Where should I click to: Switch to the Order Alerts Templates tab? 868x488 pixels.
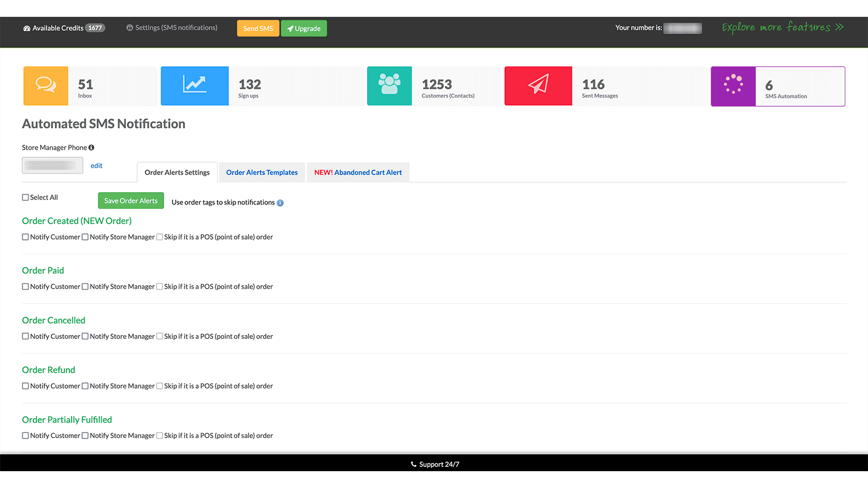(262, 172)
